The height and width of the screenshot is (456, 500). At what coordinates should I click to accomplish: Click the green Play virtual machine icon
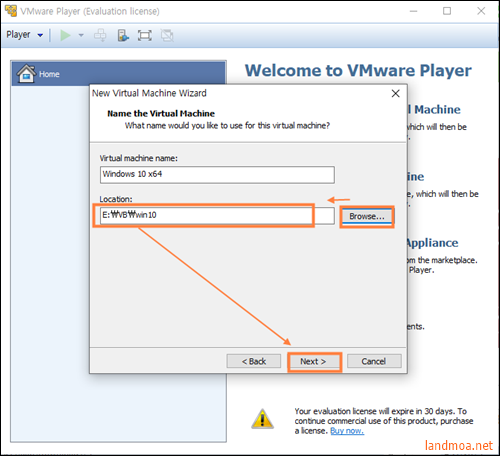[65, 35]
